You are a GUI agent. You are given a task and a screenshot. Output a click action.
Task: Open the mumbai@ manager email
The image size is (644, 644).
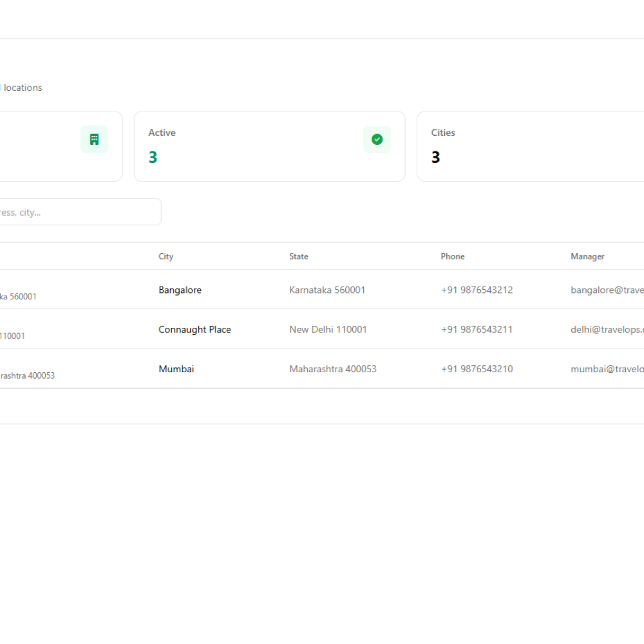click(607, 369)
